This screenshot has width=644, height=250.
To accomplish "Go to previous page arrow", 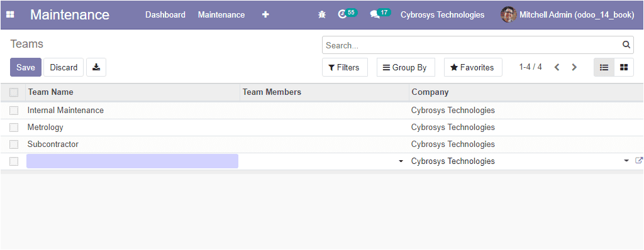I will [x=557, y=67].
